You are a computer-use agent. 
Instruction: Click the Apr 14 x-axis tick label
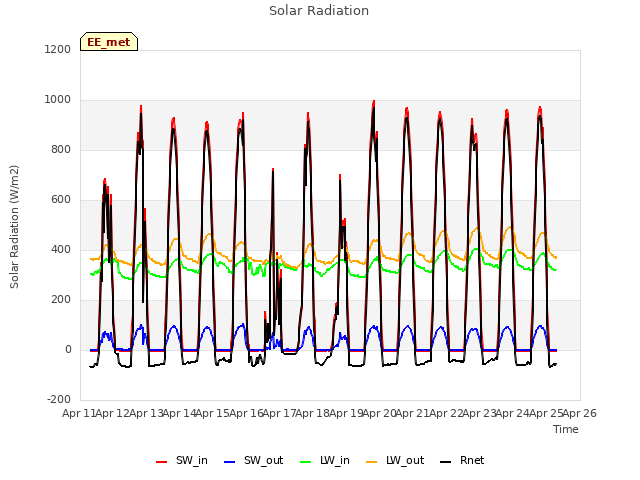(179, 413)
